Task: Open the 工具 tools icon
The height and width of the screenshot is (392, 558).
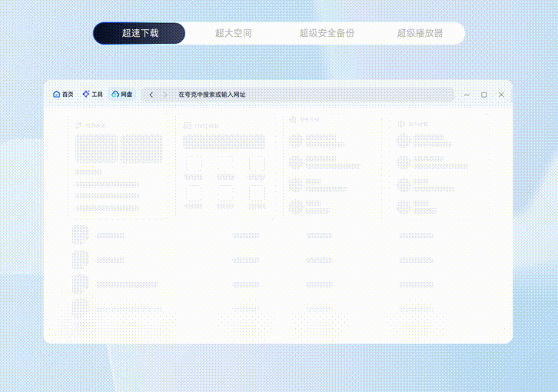Action: [x=86, y=95]
